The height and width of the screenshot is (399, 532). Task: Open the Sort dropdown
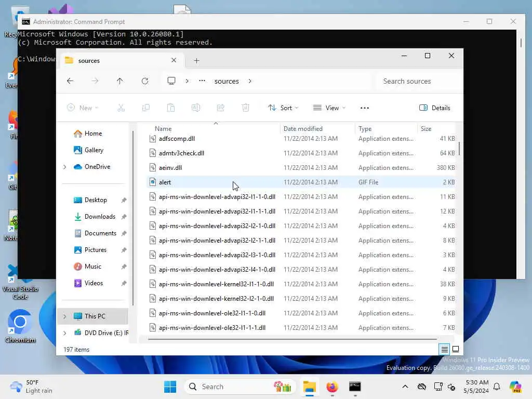(x=283, y=108)
